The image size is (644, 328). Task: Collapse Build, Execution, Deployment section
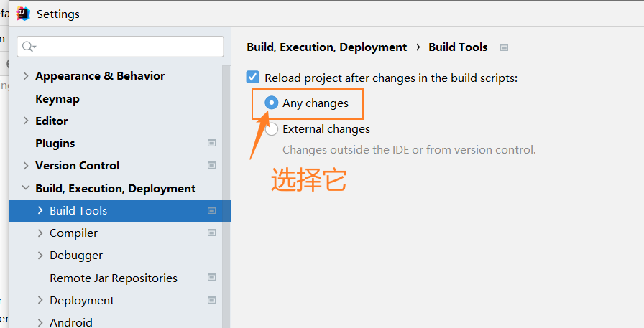pyautogui.click(x=27, y=189)
